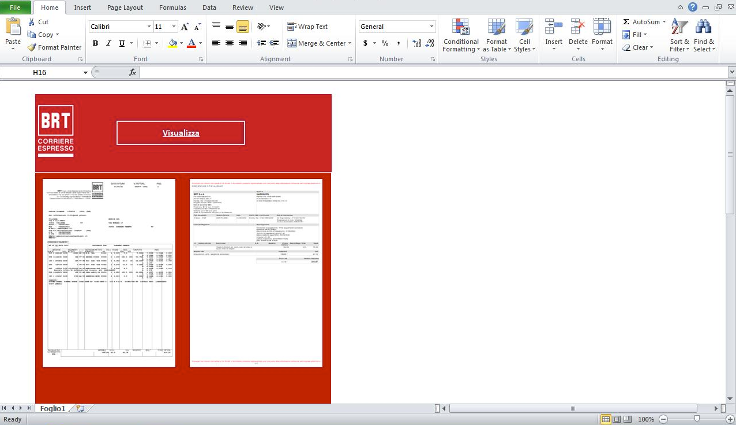Image resolution: width=736 pixels, height=425 pixels.
Task: Open Find & Select binoculars menu
Action: pos(704,35)
